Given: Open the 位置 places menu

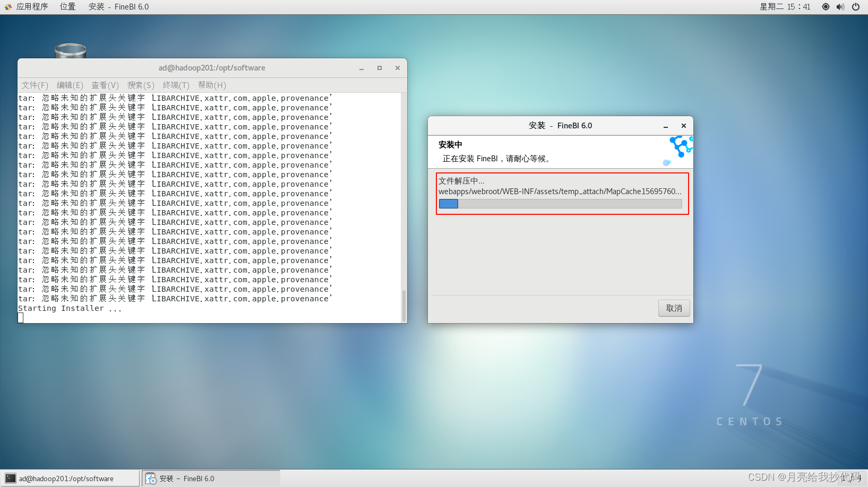Looking at the screenshot, I should point(67,7).
